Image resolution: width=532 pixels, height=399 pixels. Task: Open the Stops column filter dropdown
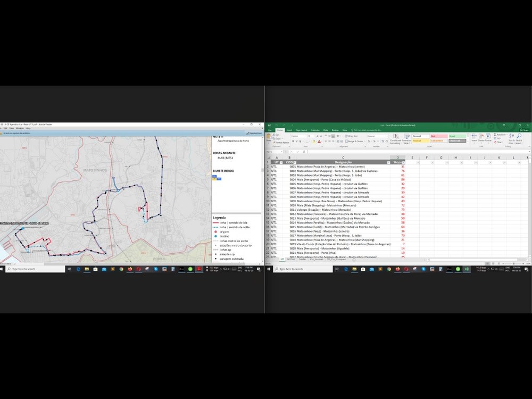point(403,162)
